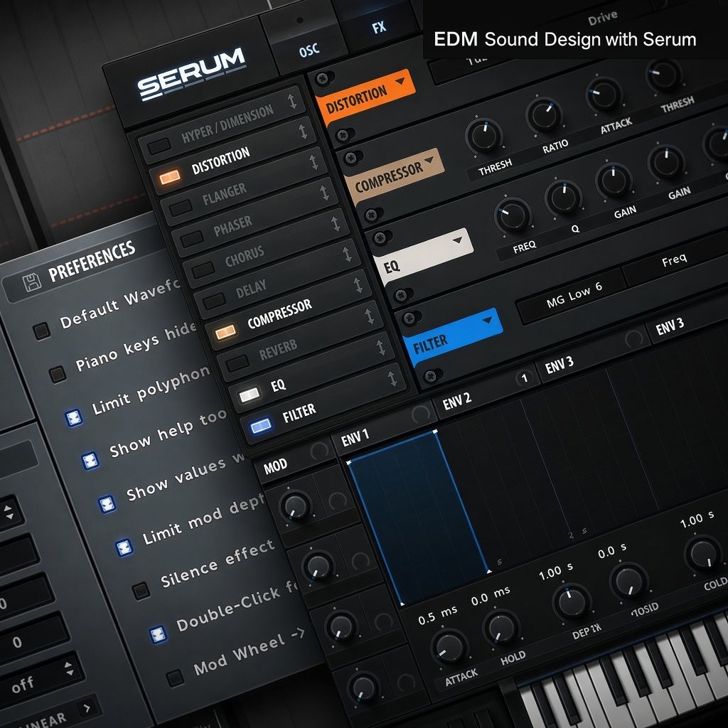The image size is (728, 728).
Task: Click screw toggle above EQ module
Action: click(x=381, y=237)
